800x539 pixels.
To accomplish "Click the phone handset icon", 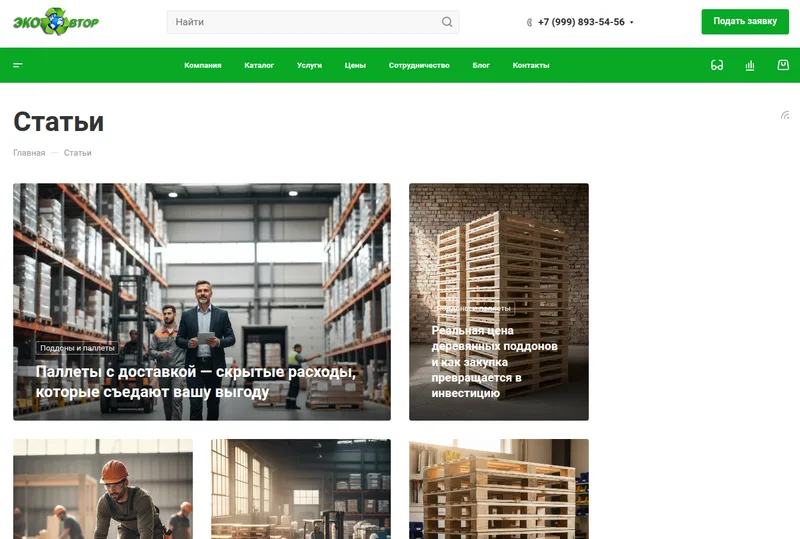I will [529, 22].
